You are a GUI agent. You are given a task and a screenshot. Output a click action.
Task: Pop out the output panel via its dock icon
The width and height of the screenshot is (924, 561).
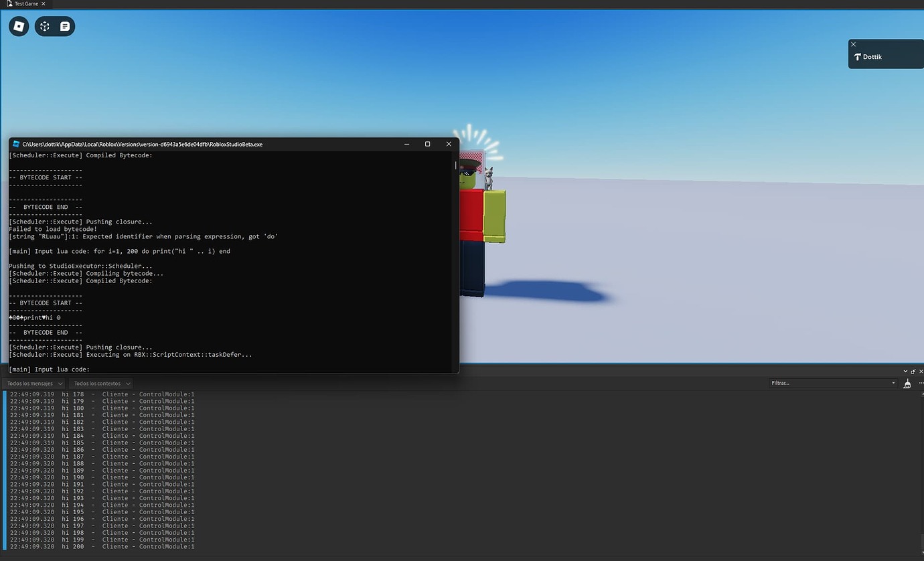(x=913, y=371)
